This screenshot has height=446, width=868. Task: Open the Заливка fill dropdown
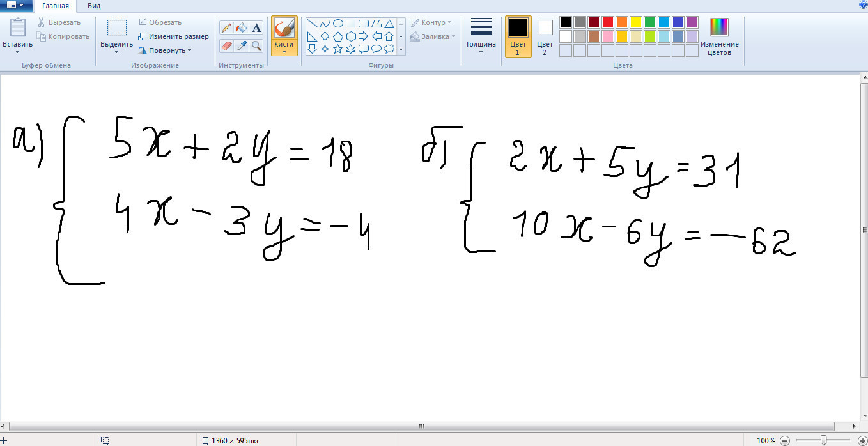click(433, 36)
